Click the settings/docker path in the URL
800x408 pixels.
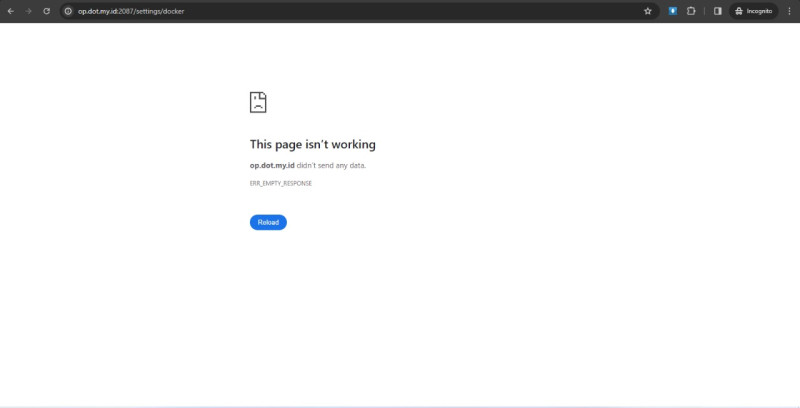[x=160, y=11]
